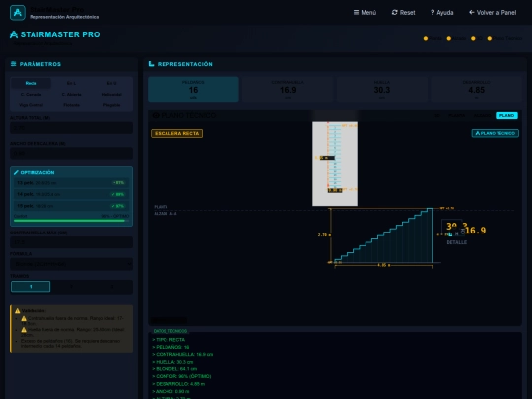The width and height of the screenshot is (532, 399).
Task: Set Tramos to 1
Action: coord(31,287)
